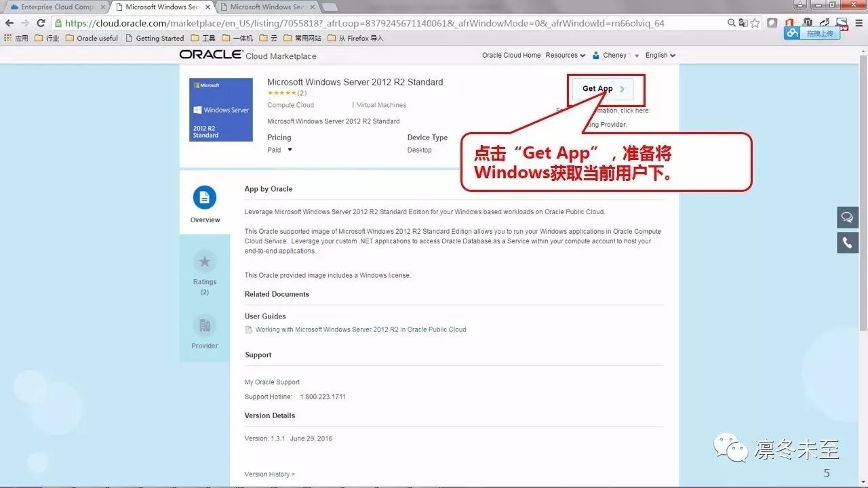Click the document icon beside the user guide

coord(249,330)
